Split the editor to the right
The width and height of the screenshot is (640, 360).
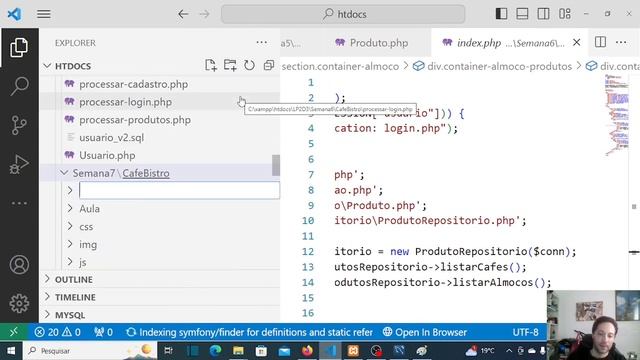(600, 42)
